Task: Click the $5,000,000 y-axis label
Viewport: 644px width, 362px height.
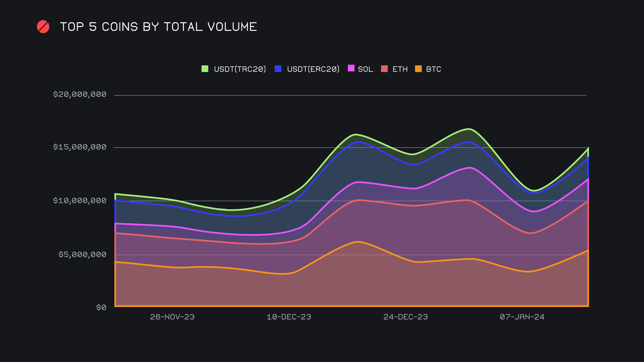Action: 83,254
